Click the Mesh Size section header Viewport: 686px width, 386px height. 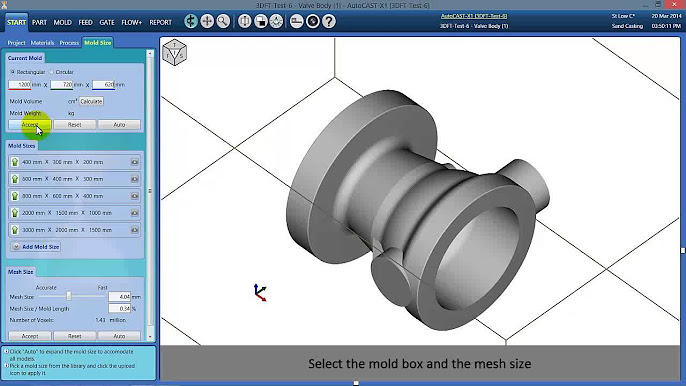click(x=21, y=272)
